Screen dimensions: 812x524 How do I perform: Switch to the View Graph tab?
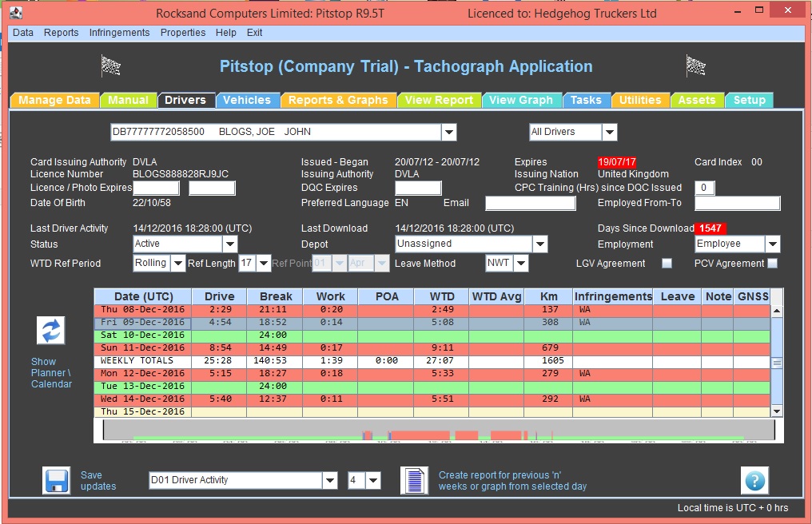point(521,100)
